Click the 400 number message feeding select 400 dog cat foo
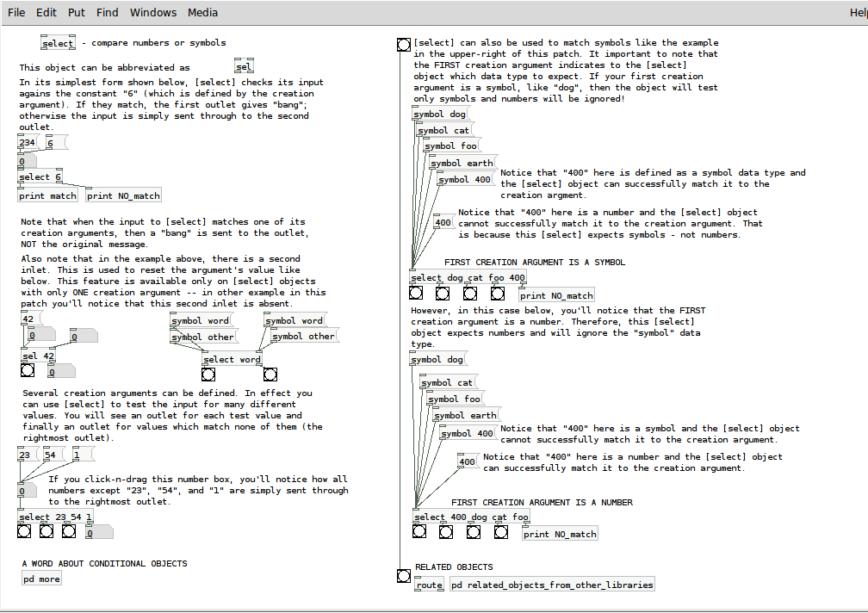This screenshot has width=868, height=613. tap(468, 461)
